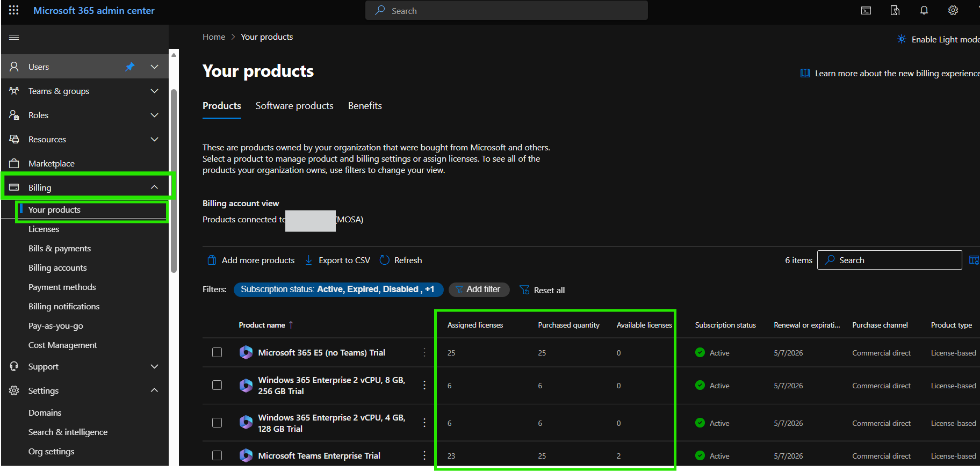Viewport: 980px width, 471px height.
Task: Click the document download icon in the header
Action: point(895,10)
